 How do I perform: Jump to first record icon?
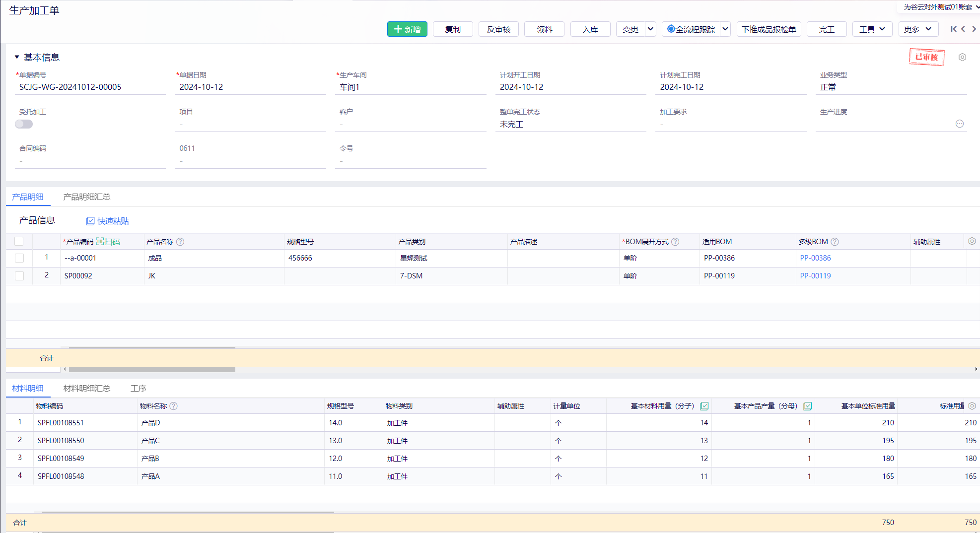(953, 29)
